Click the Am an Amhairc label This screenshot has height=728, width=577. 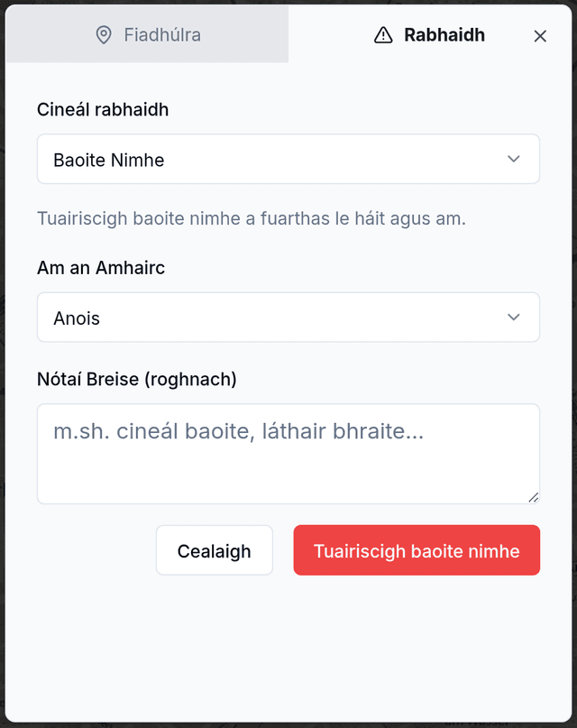pyautogui.click(x=101, y=268)
